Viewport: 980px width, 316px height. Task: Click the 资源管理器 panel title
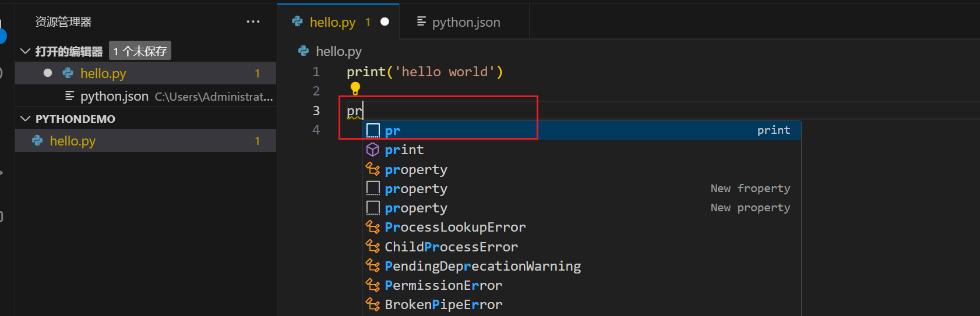coord(64,22)
